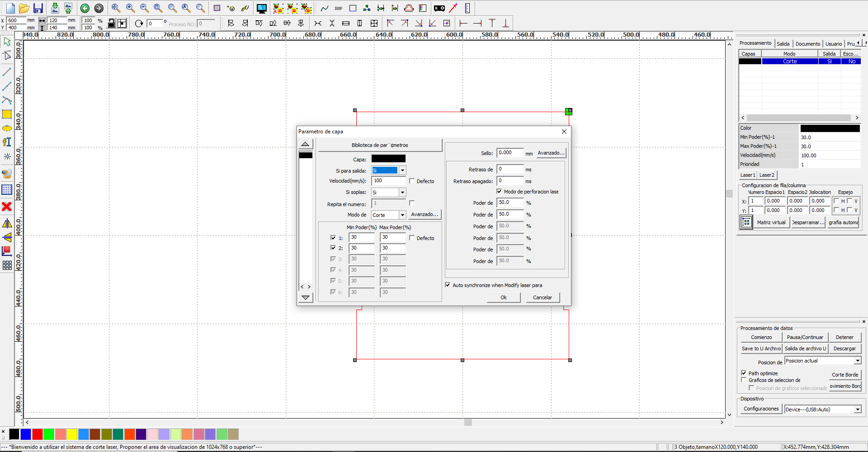Switch to the Salida tab

pyautogui.click(x=783, y=44)
